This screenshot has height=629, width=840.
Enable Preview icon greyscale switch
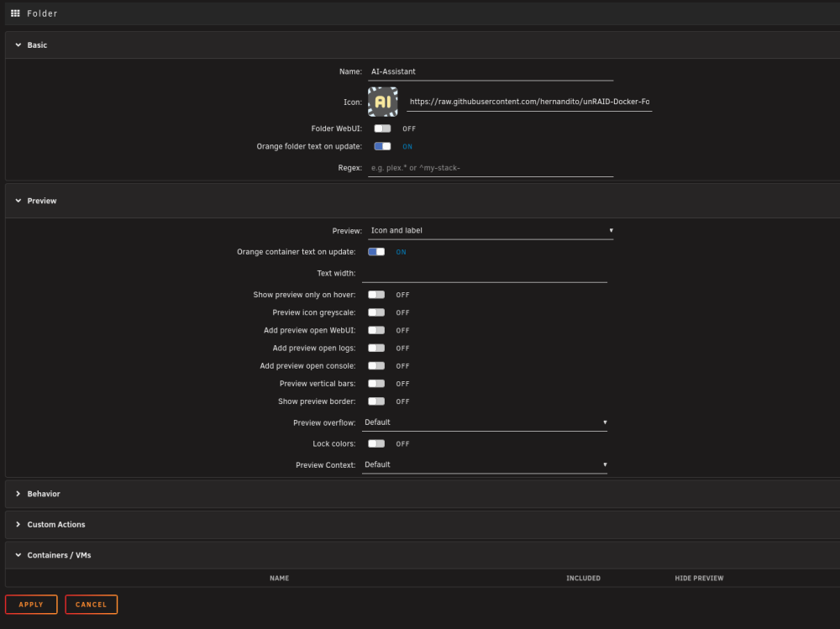(376, 312)
